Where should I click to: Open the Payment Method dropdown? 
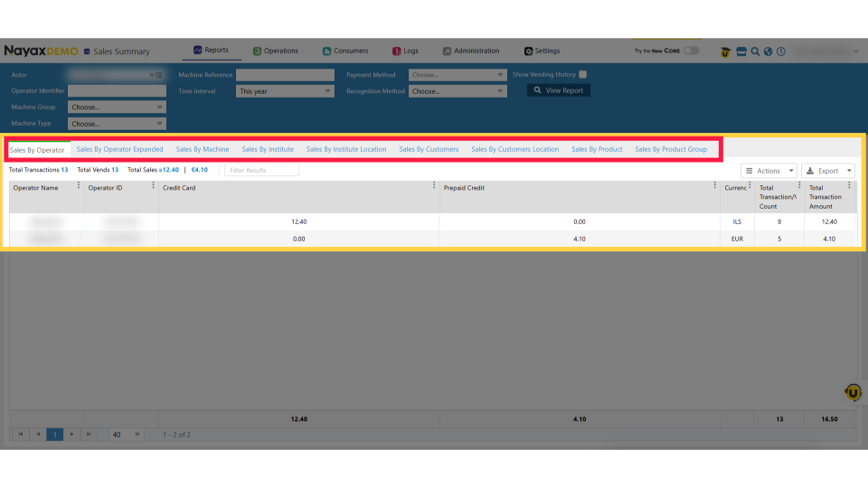pos(458,75)
